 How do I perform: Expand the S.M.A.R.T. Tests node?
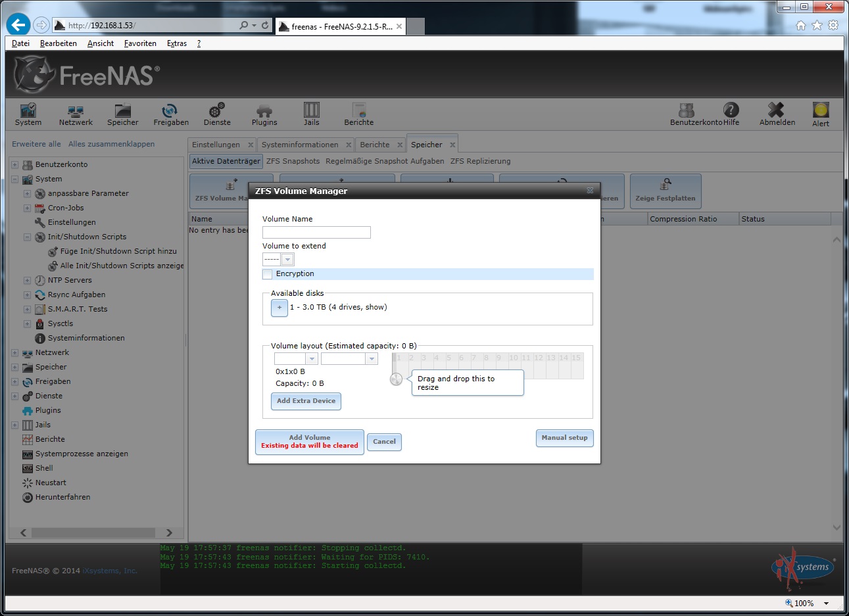[x=27, y=309]
